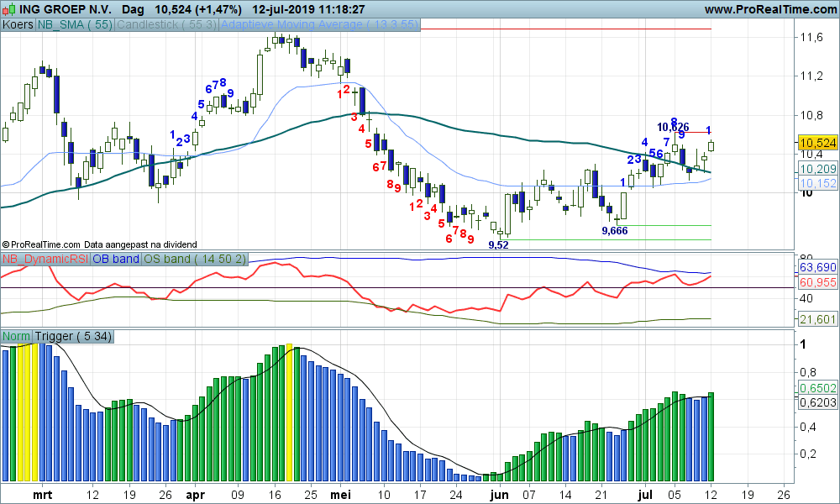Select the apr month label on time axis
The image size is (840, 504).
195,495
